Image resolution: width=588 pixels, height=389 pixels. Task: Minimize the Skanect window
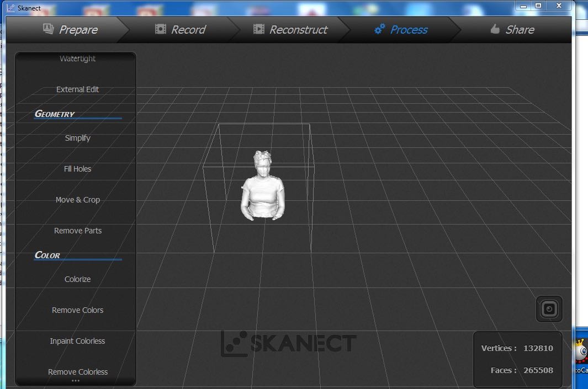tap(523, 6)
